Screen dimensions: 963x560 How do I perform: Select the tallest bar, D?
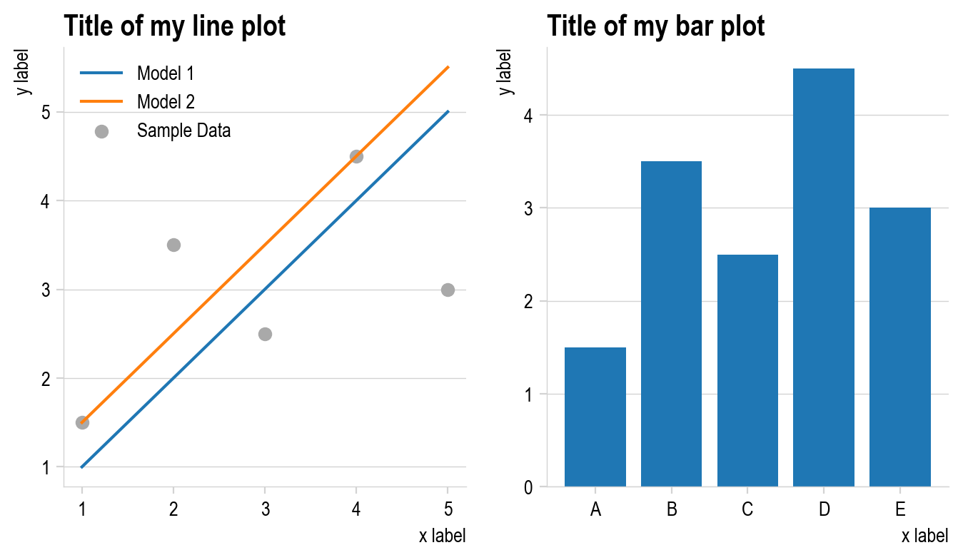[x=824, y=278]
